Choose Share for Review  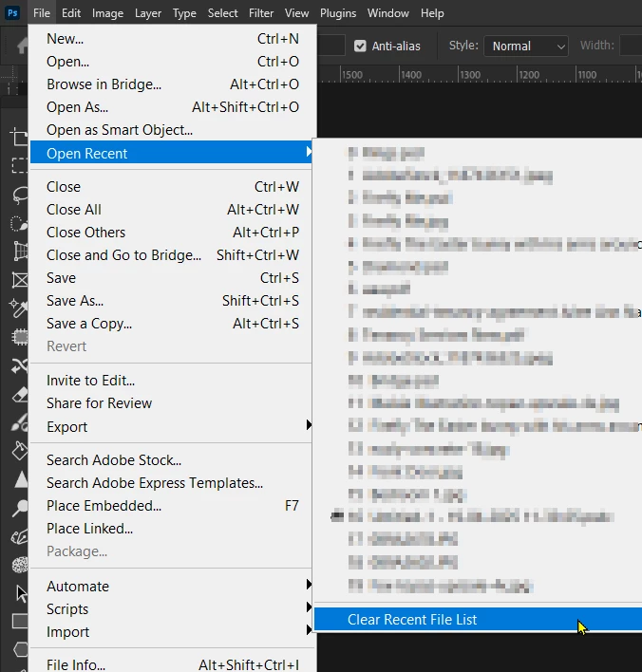[172, 402]
